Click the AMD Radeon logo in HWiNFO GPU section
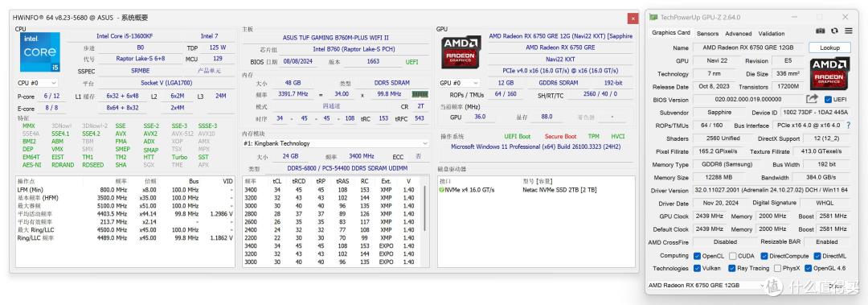Viewport: 868px width, 305px height. point(461,52)
